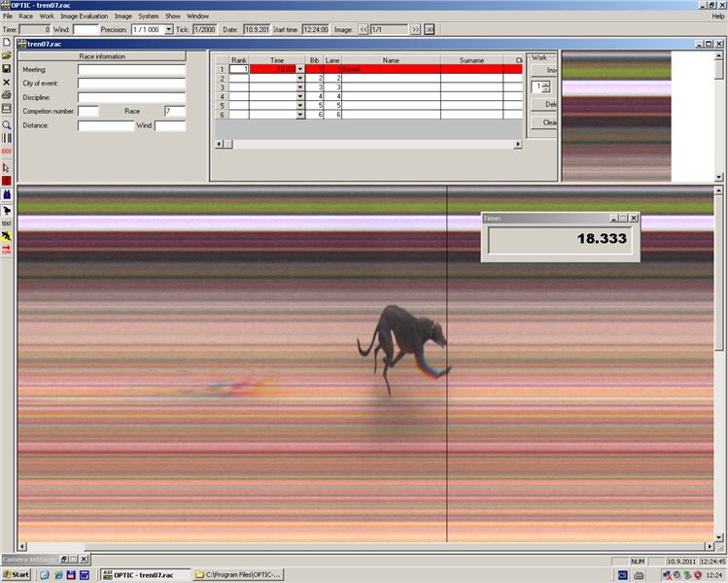Viewport: 728px width, 583px height.
Task: Select the red arrow pointer tool
Action: click(x=7, y=167)
